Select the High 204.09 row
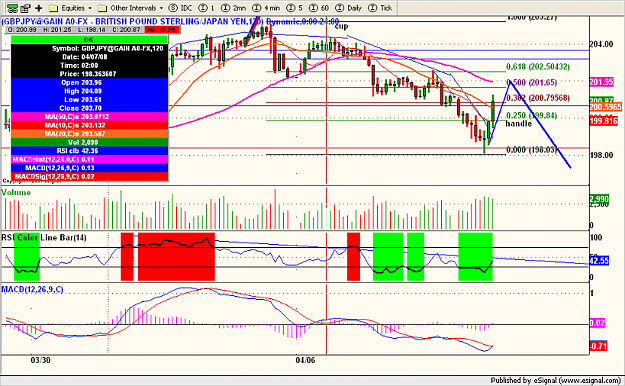Viewport: 625px width, 386px height. 89,91
